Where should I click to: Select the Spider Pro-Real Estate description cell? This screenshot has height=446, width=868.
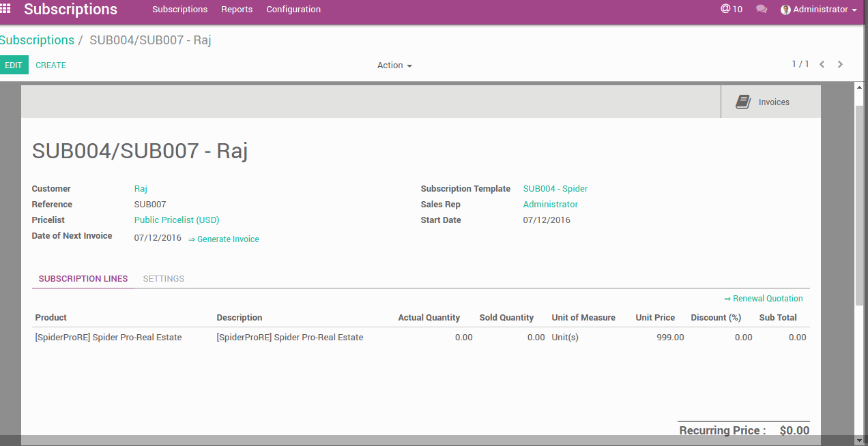point(290,338)
